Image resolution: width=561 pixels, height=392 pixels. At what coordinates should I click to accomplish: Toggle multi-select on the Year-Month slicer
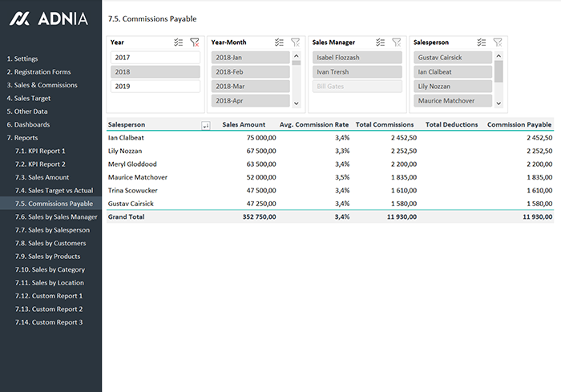[279, 42]
